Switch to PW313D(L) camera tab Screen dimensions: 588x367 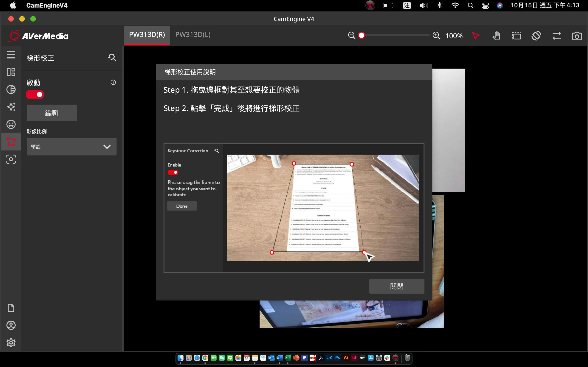click(193, 35)
